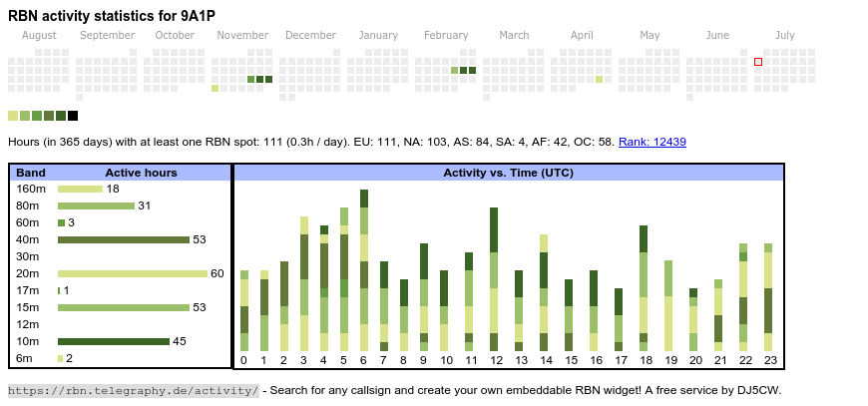The image size is (868, 406).
Task: Click the bar for hour 18 UTC
Action: click(644, 287)
